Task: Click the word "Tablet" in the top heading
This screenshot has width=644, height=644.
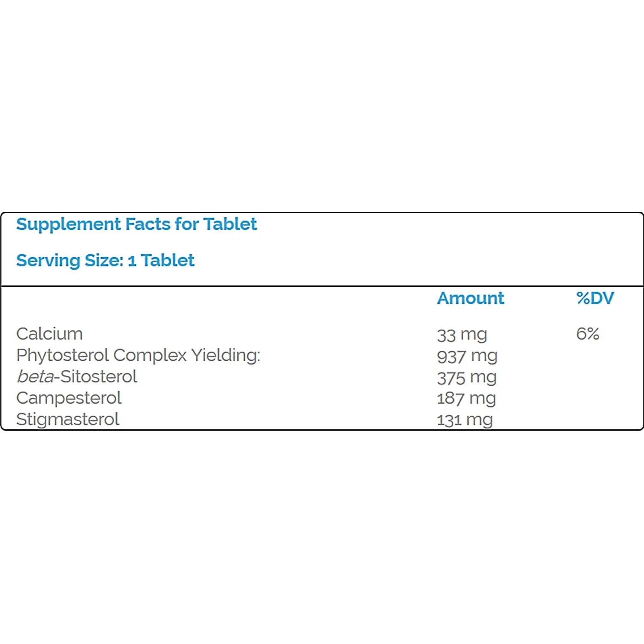Action: tap(230, 225)
